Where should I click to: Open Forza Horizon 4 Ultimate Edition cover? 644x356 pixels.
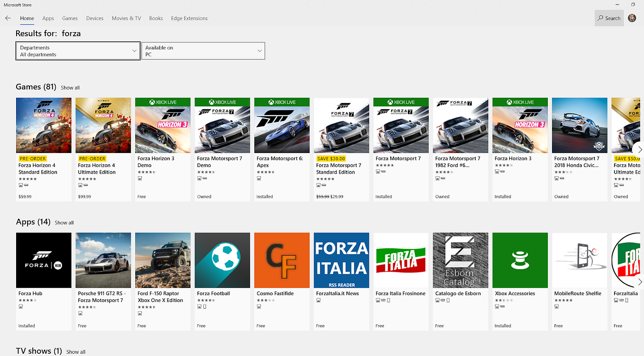(103, 125)
